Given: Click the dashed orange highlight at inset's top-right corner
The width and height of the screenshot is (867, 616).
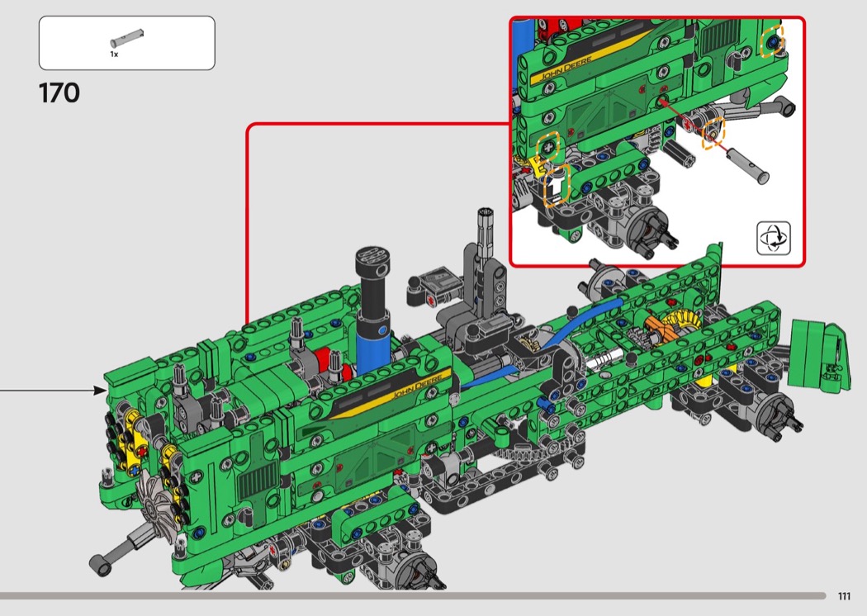Looking at the screenshot, I should coord(771,40).
